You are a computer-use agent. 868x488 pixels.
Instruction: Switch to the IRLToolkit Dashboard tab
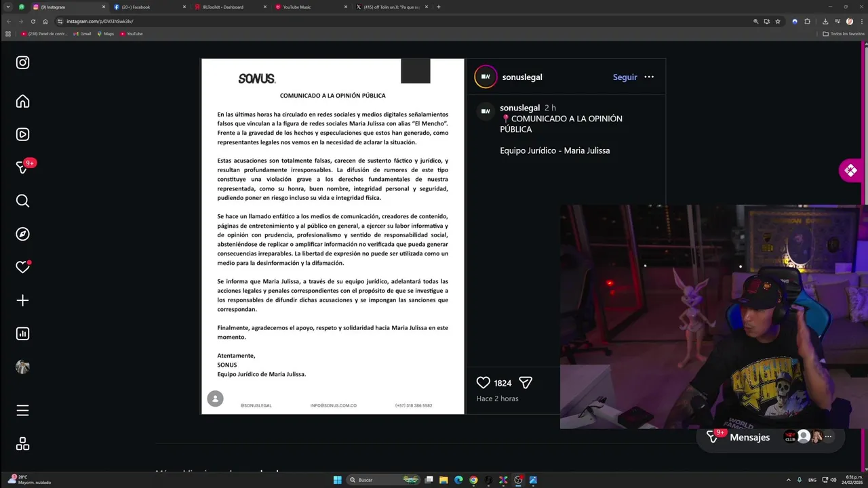(x=229, y=7)
